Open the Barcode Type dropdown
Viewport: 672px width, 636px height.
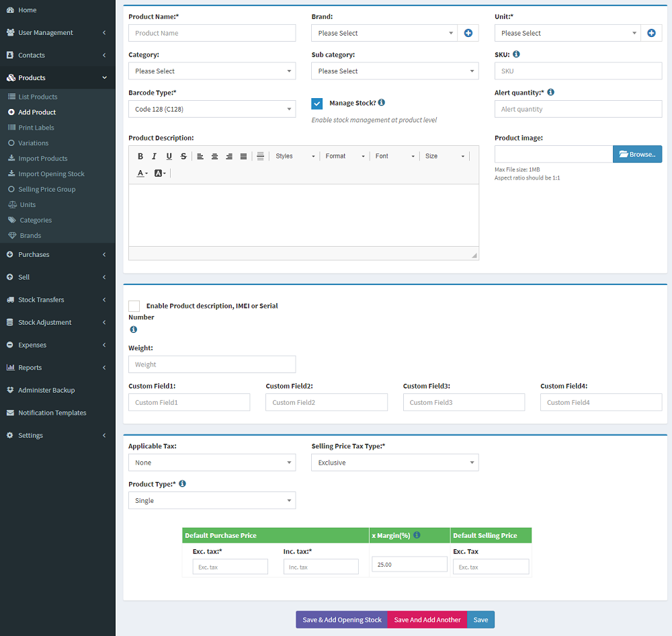pyautogui.click(x=212, y=109)
